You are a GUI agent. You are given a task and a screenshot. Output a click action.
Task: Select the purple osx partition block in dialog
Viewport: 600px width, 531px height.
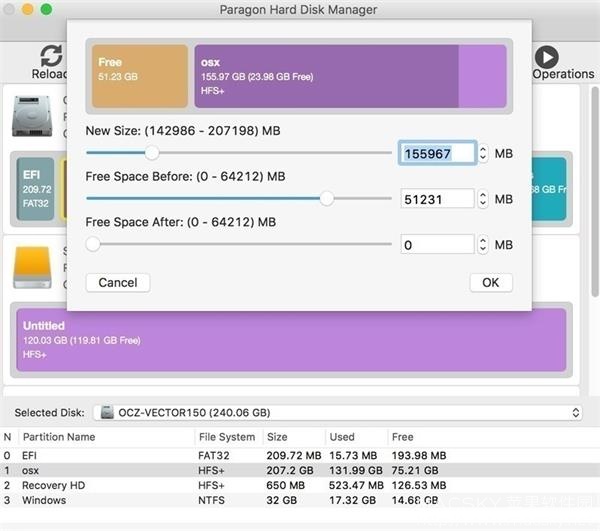(351, 76)
